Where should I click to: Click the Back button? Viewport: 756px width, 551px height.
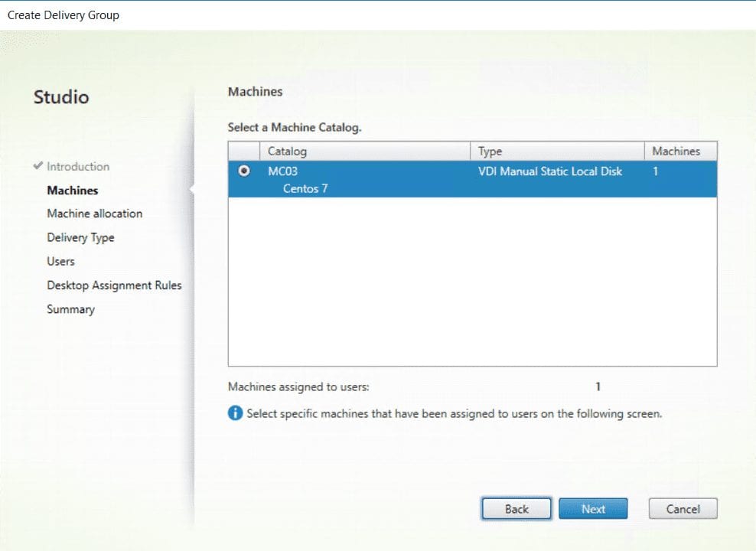(516, 508)
